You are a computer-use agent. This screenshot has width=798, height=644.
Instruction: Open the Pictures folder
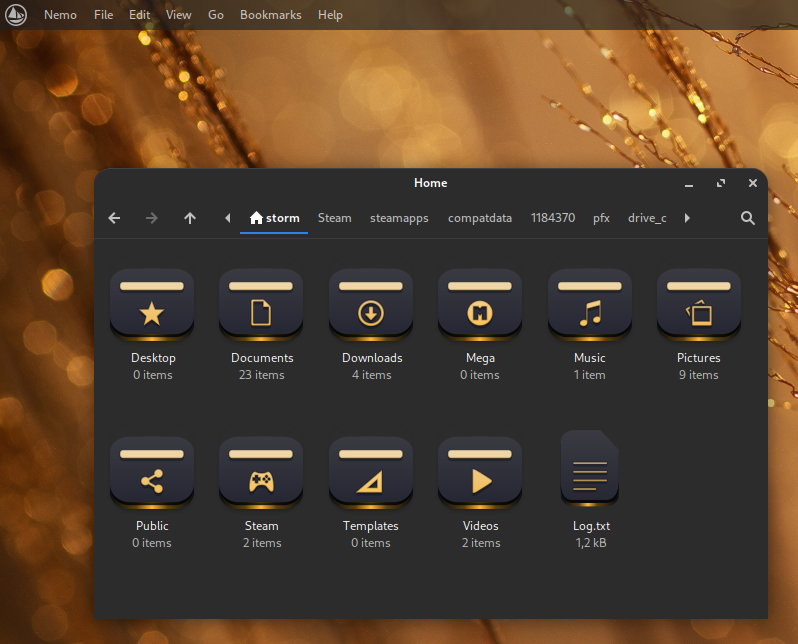click(x=699, y=305)
